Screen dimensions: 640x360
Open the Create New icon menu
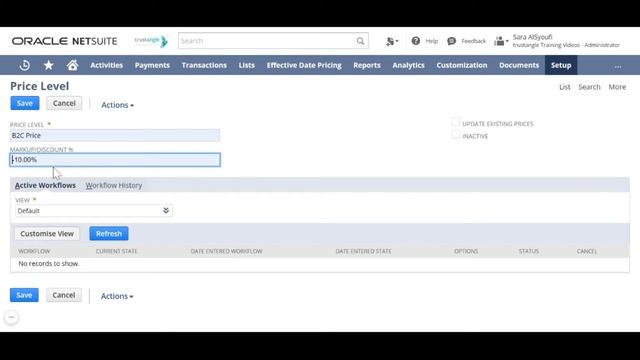(392, 41)
